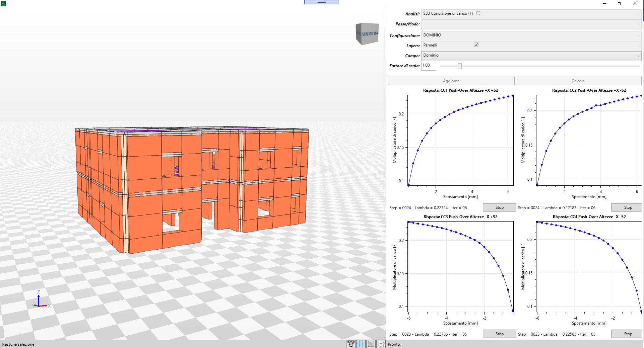Image resolution: width=644 pixels, height=348 pixels.
Task: Stop the CC2 Push-Over +X -S2 analysis
Action: 628,207
